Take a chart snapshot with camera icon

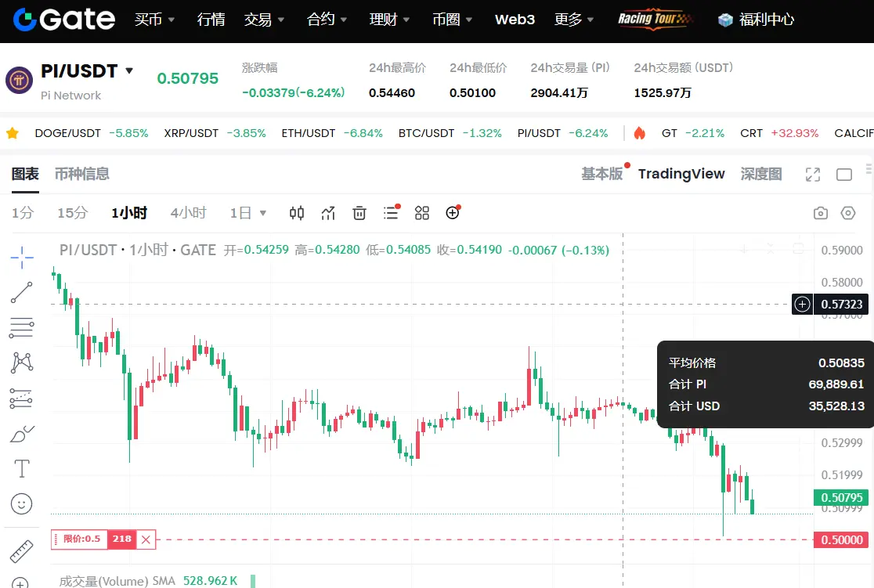(x=821, y=213)
